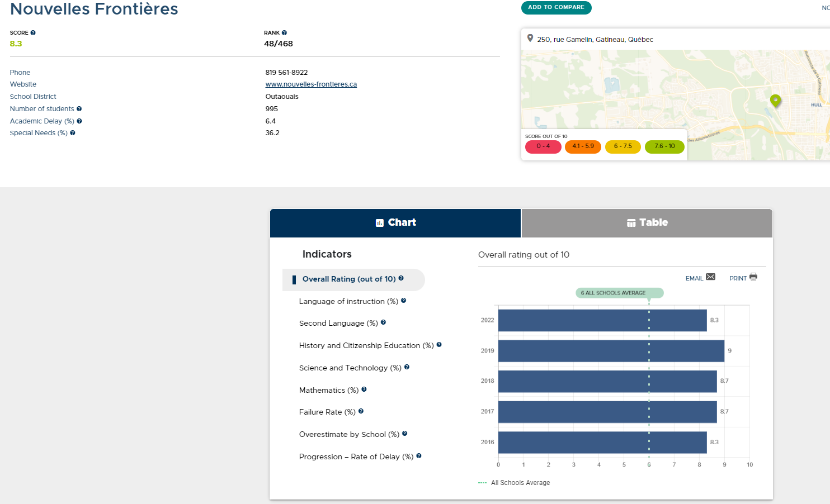
Task: Click Language of instruction help icon
Action: click(x=404, y=301)
